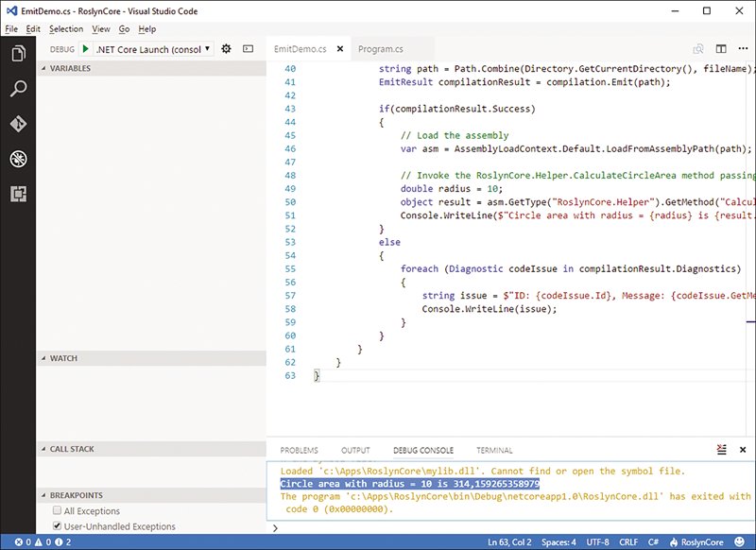The image size is (756, 550).
Task: Open launch configuration via the gear icon
Action: click(x=225, y=48)
